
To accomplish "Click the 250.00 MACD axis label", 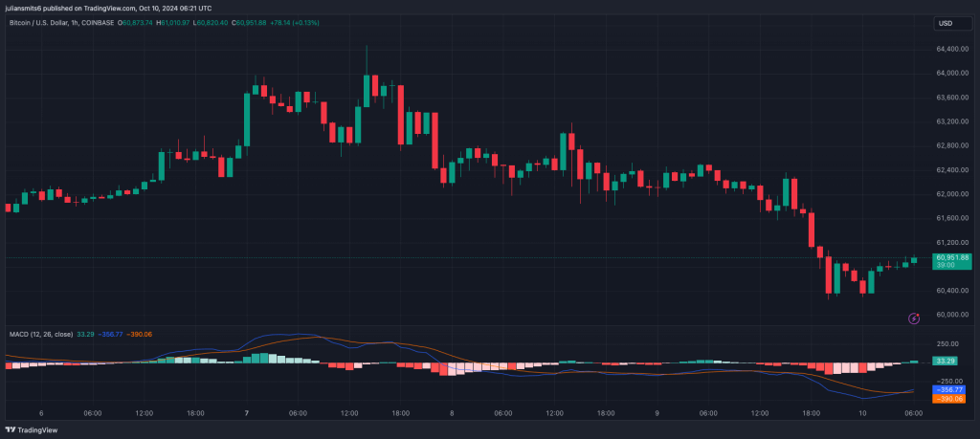I will click(x=950, y=344).
